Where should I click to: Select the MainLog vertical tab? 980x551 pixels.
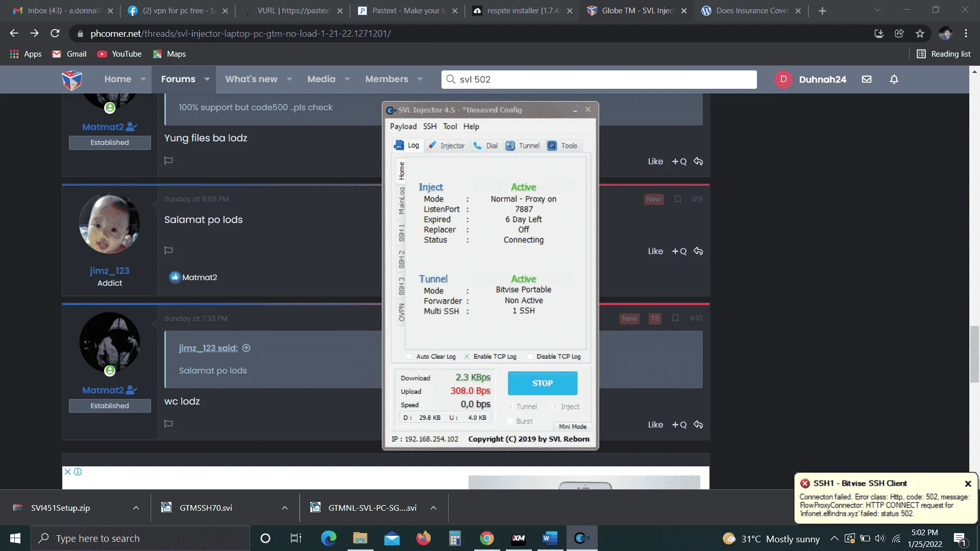(x=402, y=201)
